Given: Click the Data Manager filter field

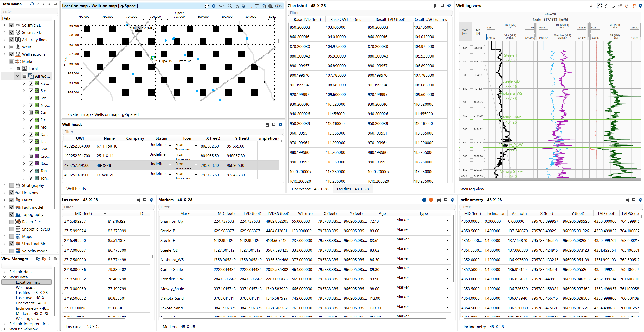Looking at the screenshot, I should pos(29,11).
